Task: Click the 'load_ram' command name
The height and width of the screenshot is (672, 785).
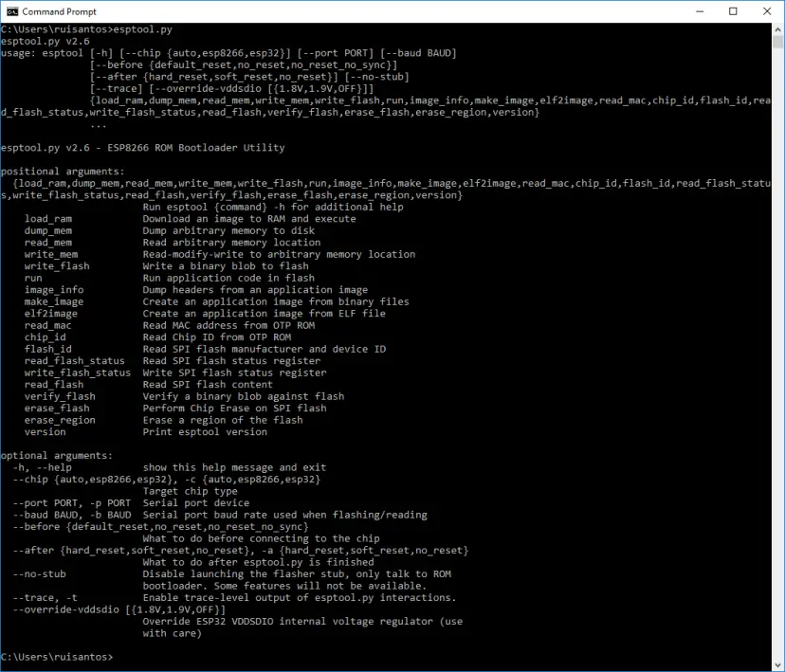Action: coord(48,219)
